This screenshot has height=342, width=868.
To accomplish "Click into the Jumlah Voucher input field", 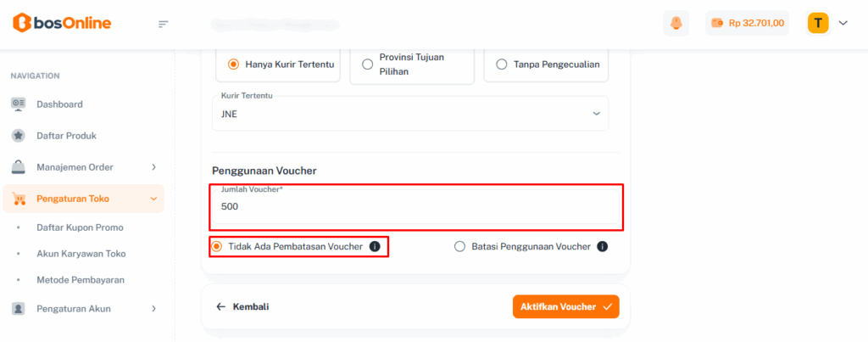I will [x=415, y=207].
